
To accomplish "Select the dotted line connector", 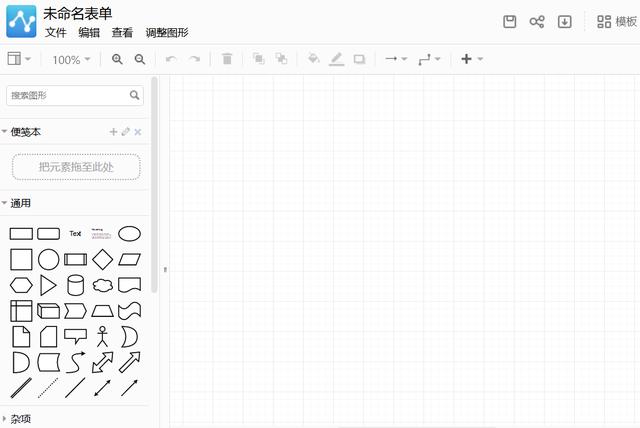I will click(x=48, y=388).
